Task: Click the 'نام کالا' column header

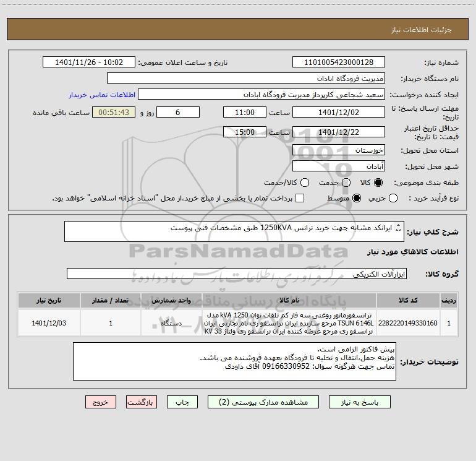Action: point(289,300)
